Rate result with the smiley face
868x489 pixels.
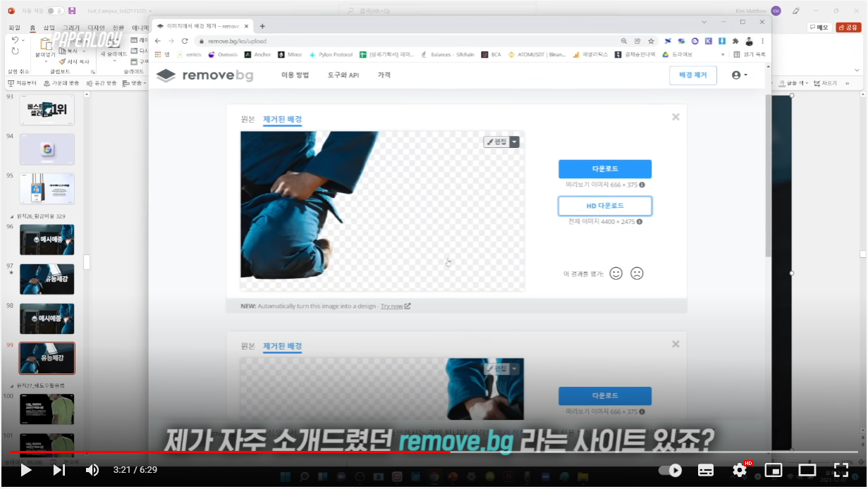tap(616, 273)
